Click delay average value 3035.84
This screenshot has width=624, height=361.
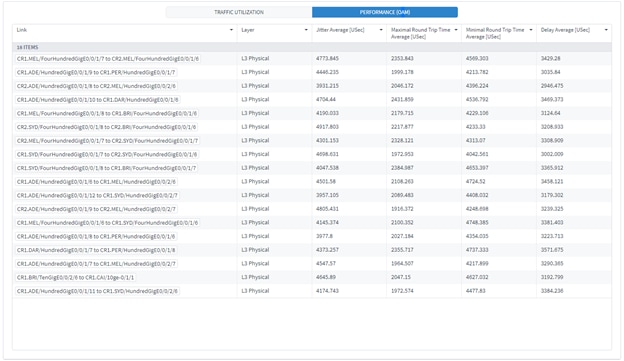(x=550, y=72)
